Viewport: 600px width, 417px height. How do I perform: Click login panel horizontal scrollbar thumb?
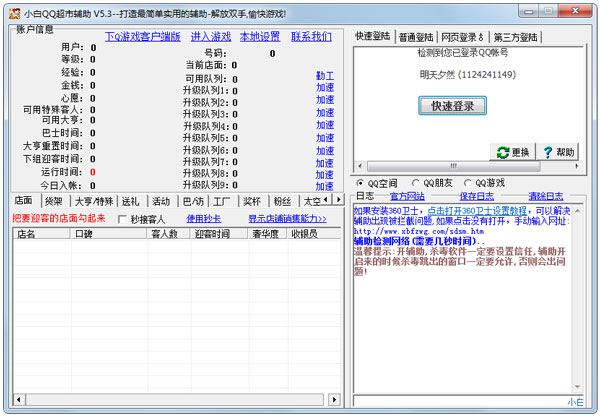(453, 166)
